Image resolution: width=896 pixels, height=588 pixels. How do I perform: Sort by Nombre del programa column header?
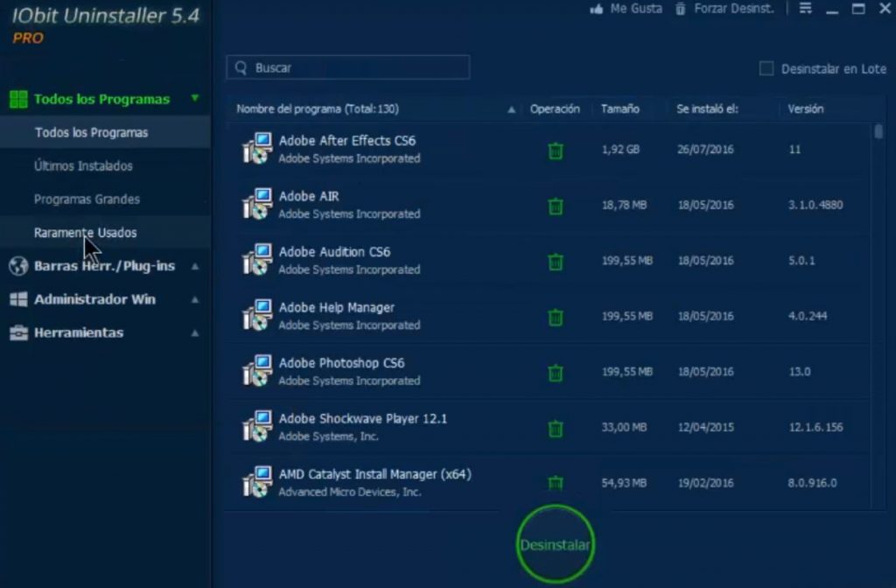[318, 109]
